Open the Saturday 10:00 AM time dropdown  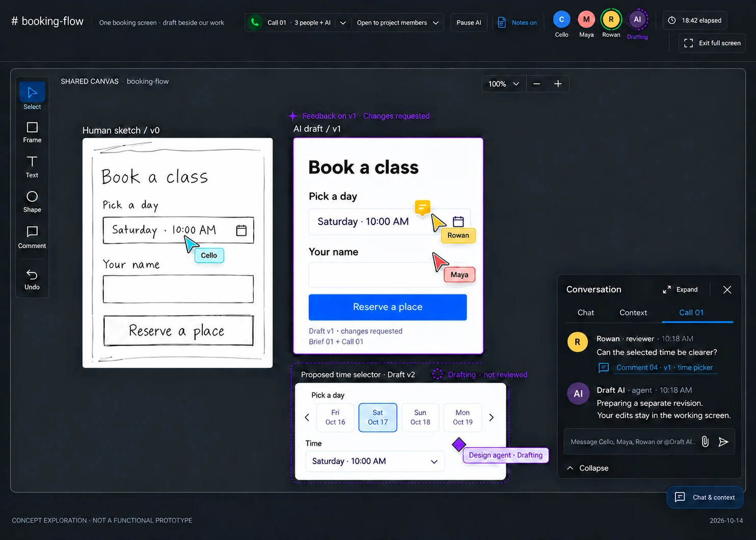(375, 461)
